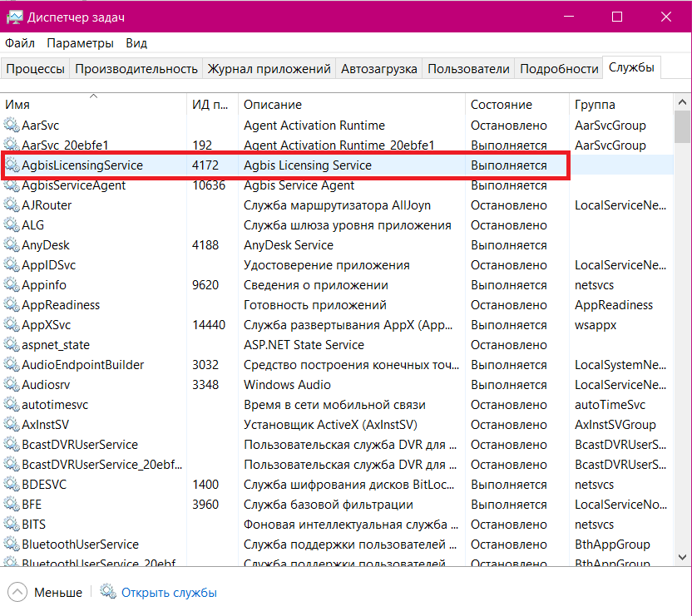Sort services by the Имя column header
692x616 pixels.
click(93, 105)
